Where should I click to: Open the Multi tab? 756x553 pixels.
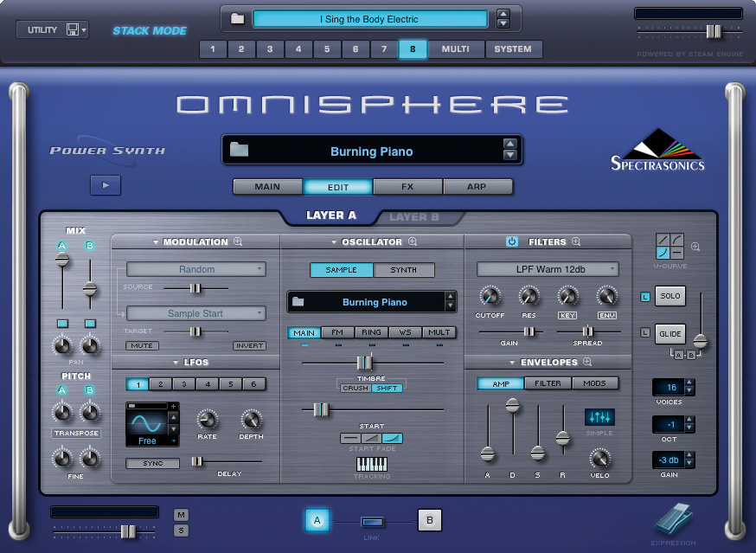point(456,48)
